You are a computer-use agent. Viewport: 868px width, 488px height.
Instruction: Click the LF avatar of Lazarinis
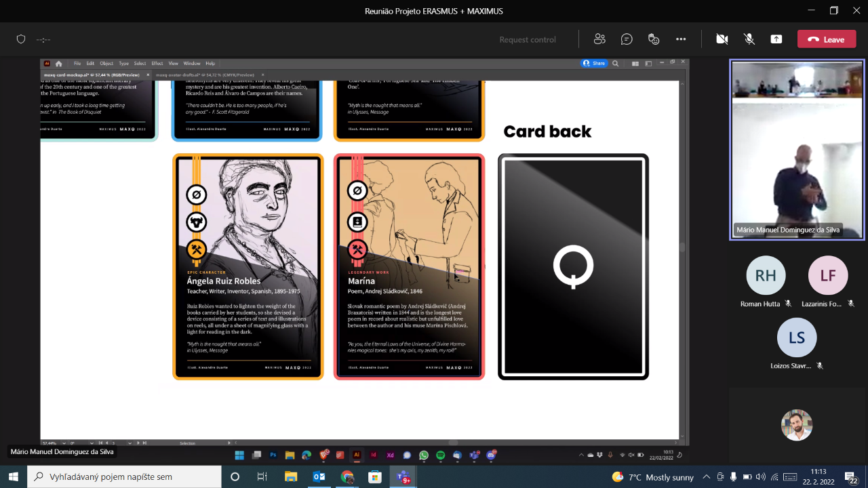coord(828,275)
